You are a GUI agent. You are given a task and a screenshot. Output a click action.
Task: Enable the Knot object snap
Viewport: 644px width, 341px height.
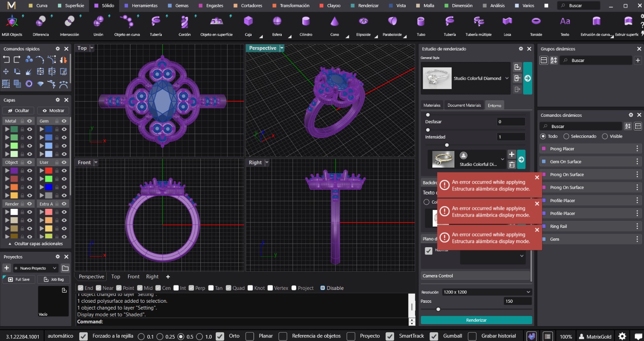[250, 288]
